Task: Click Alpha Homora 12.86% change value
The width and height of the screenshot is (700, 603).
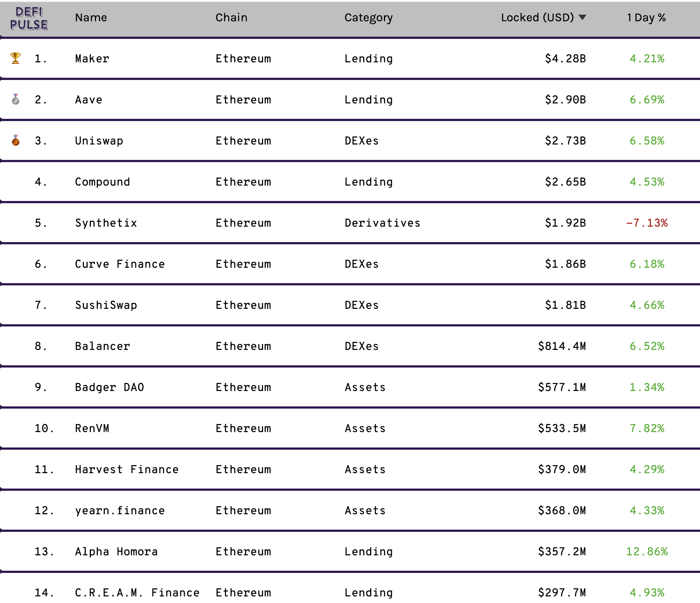Action: pyautogui.click(x=647, y=552)
